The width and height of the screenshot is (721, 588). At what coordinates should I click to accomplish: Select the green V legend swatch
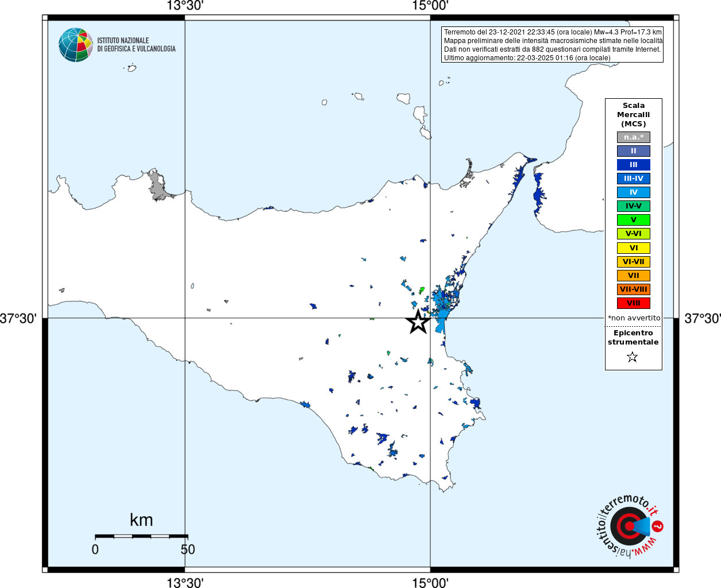pos(634,220)
